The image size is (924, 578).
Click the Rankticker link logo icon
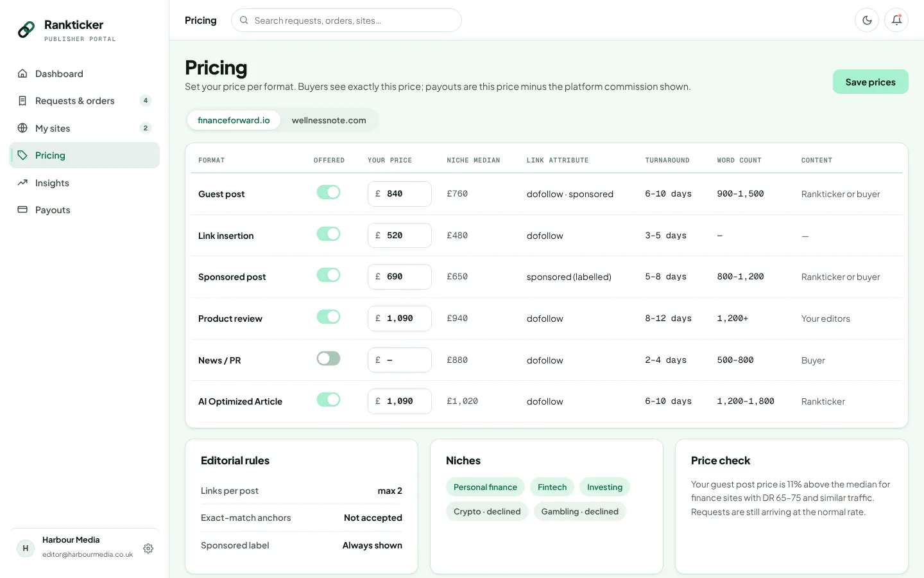click(x=26, y=30)
